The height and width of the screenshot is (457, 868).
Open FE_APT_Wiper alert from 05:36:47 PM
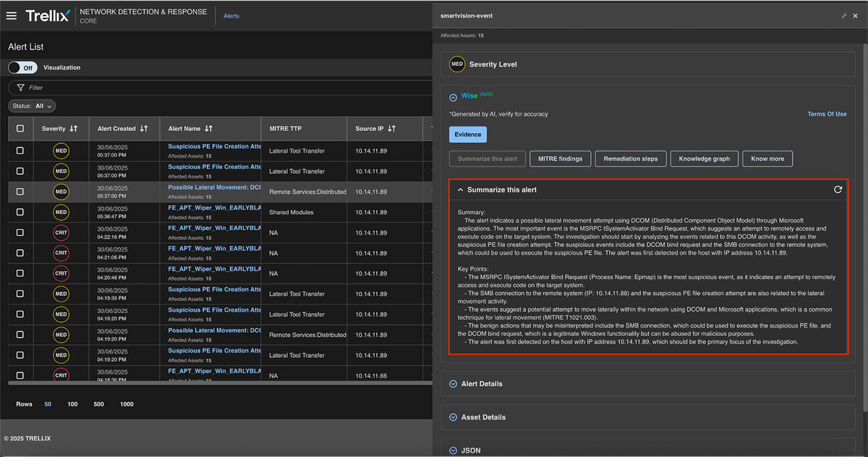coord(214,208)
